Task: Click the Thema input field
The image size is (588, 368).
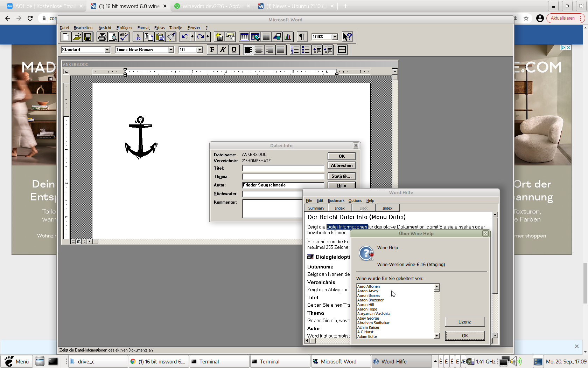Action: 283,177
